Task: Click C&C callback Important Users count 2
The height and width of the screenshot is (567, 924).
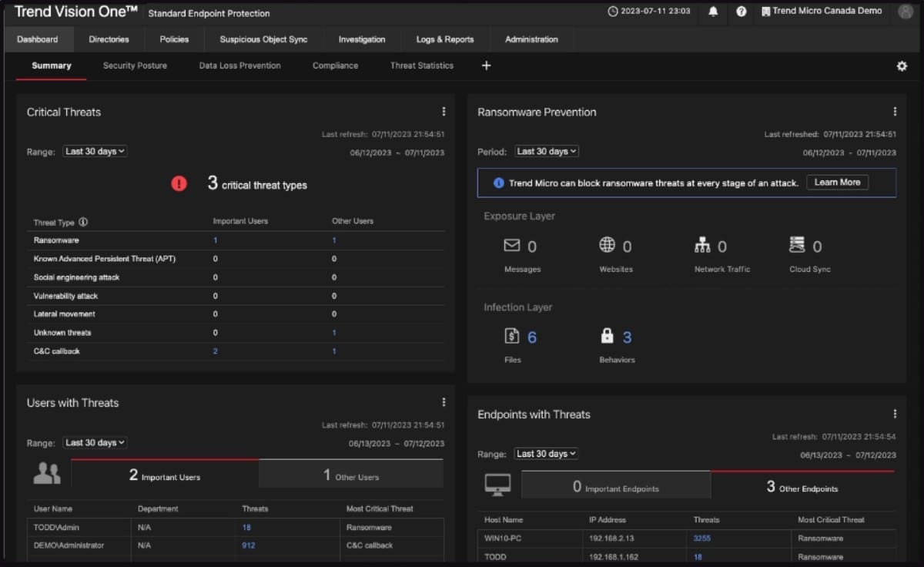Action: [215, 351]
